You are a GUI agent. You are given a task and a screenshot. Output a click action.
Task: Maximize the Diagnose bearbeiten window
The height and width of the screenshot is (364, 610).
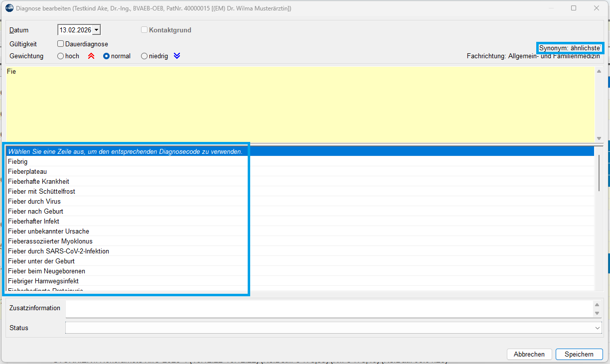[574, 8]
